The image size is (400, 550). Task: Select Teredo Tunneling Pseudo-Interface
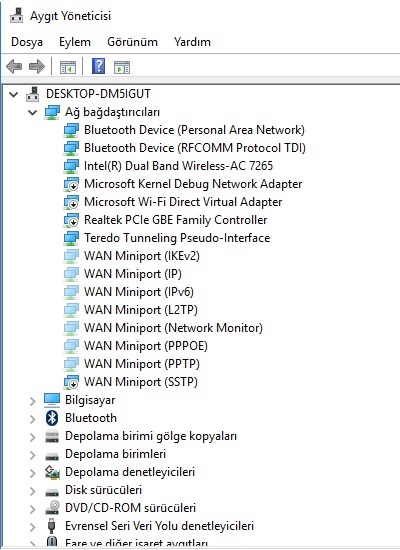click(177, 238)
